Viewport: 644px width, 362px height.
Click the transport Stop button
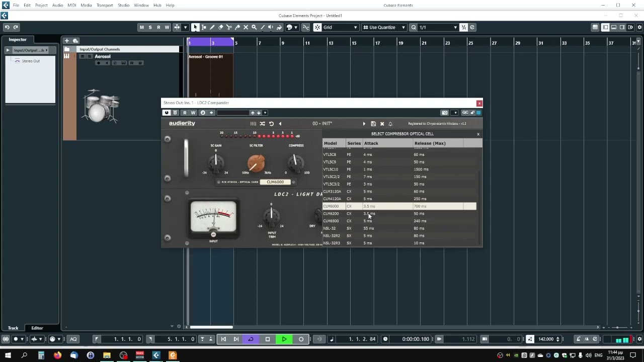point(268,339)
